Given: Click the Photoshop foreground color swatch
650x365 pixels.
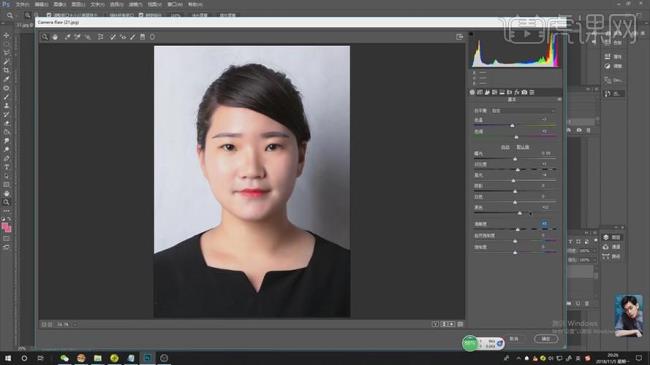Looking at the screenshot, I should 5,226.
